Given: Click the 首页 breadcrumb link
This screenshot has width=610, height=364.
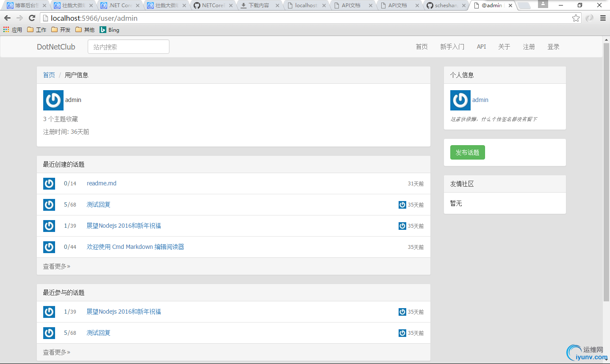Looking at the screenshot, I should [49, 75].
